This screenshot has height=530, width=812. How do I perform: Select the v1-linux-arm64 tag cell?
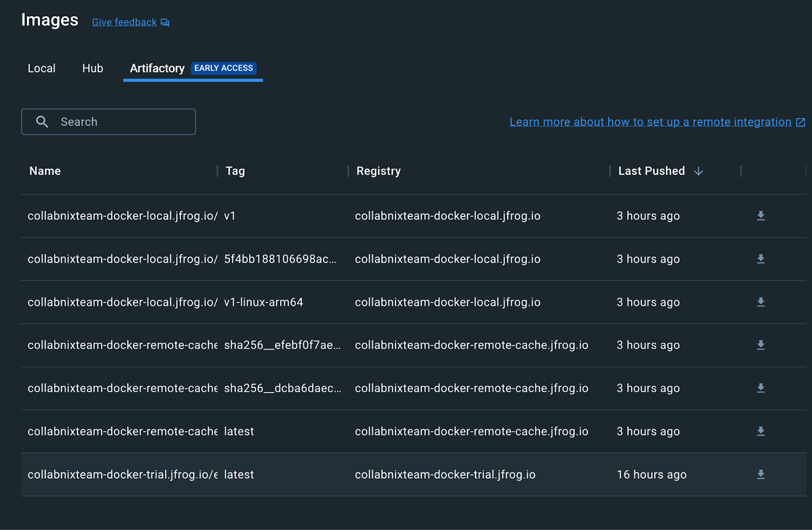point(263,302)
